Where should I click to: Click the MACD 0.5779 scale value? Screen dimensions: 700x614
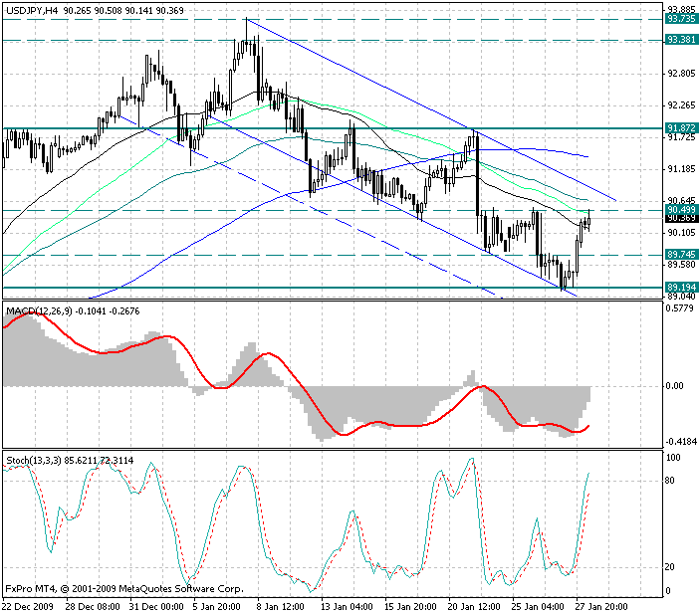tap(679, 308)
